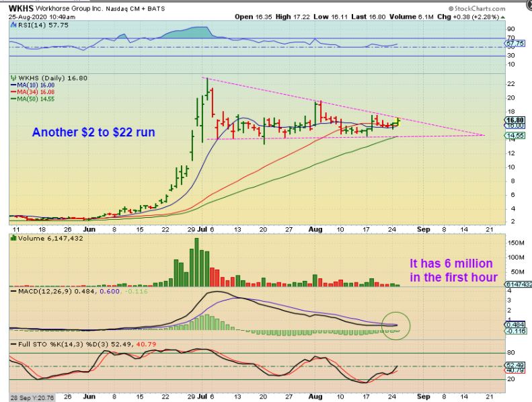Click the Nasdaq CM + BATS exchange label
The height and width of the screenshot is (402, 532).
pyautogui.click(x=135, y=9)
